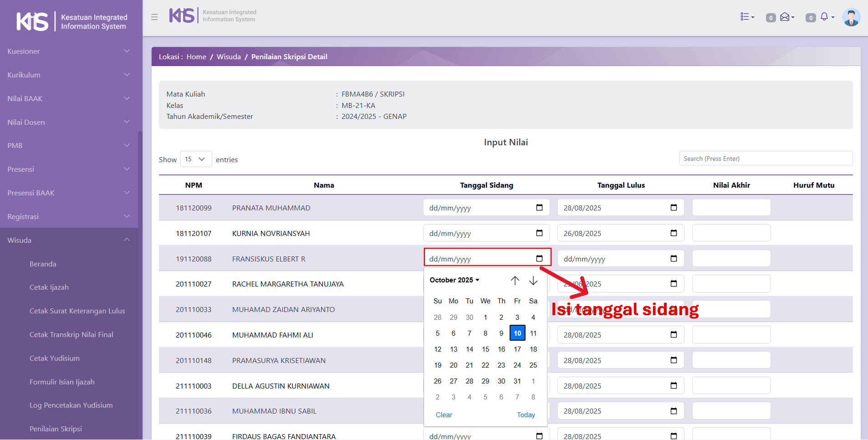The width and height of the screenshot is (868, 440).
Task: Go to previous month with up arrow
Action: [x=515, y=281]
